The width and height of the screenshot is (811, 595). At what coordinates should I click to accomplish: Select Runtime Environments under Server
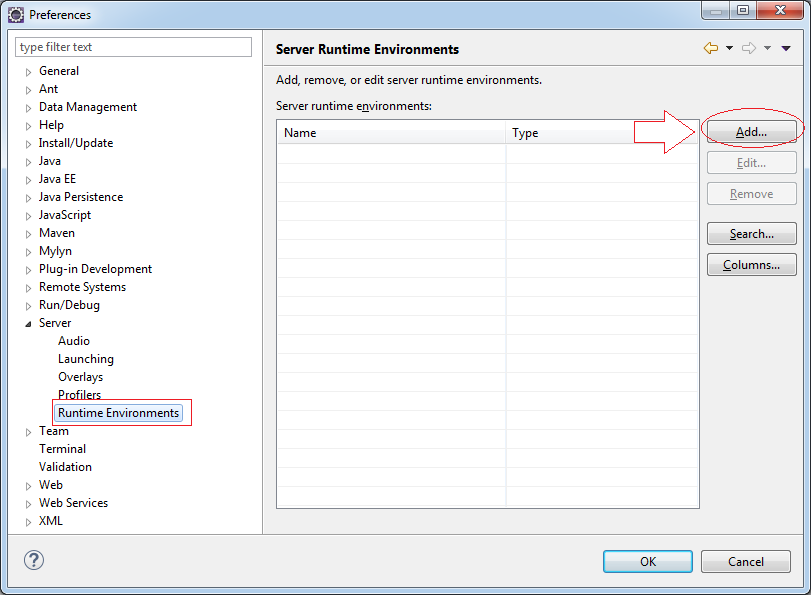coord(118,413)
